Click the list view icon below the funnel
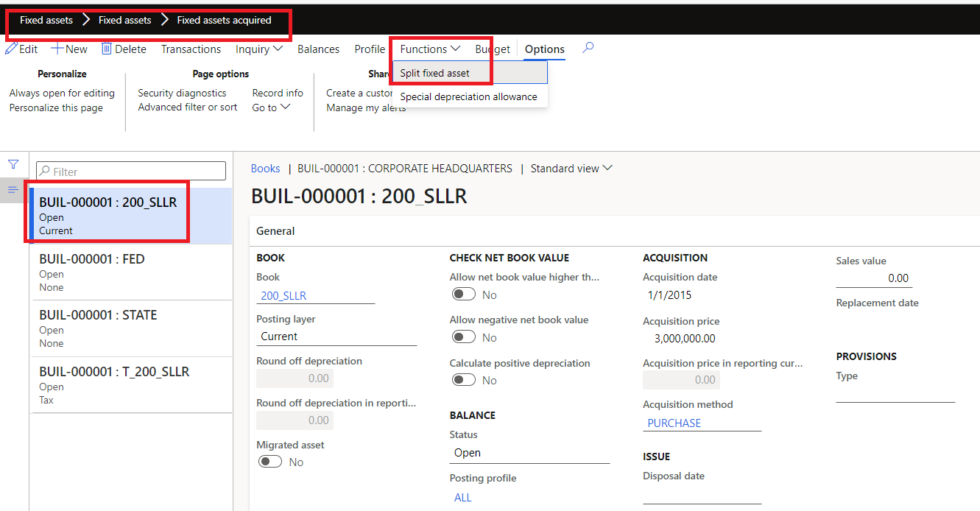 pyautogui.click(x=13, y=190)
